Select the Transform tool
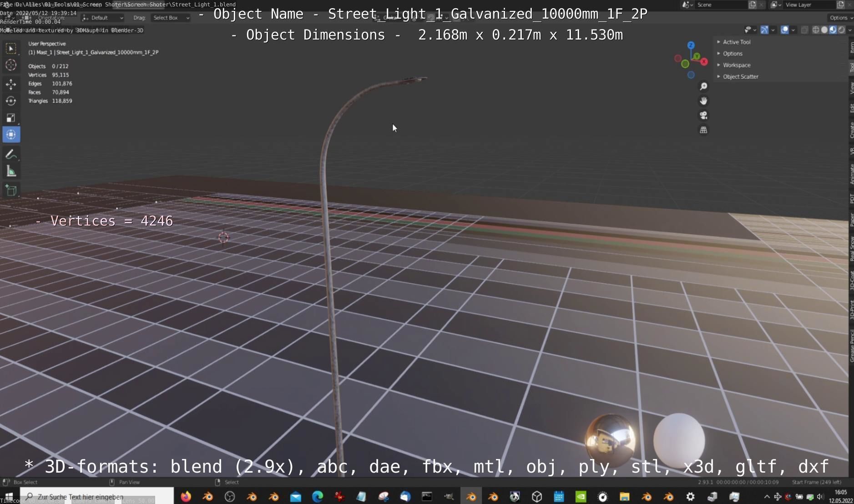 point(11,135)
